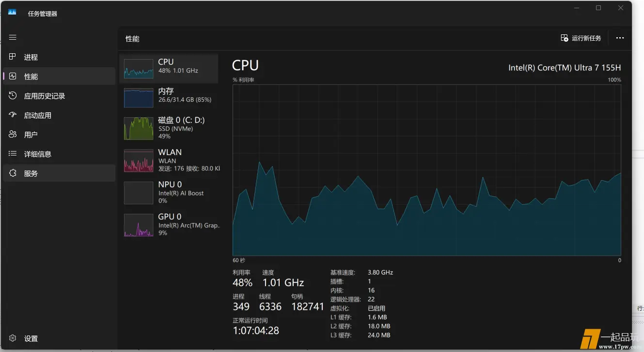Click the Users (用户) sidebar icon
The height and width of the screenshot is (352, 644).
coord(13,134)
